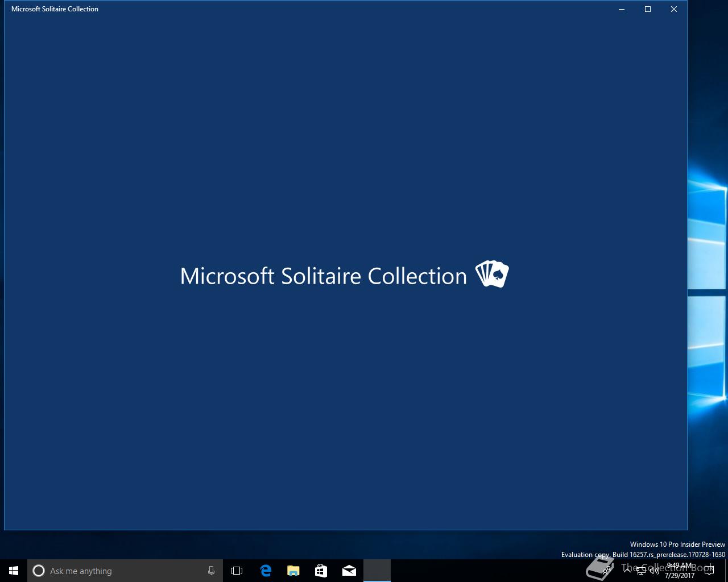Click the Cortana circle icon
Image resolution: width=728 pixels, height=582 pixels.
(39, 571)
